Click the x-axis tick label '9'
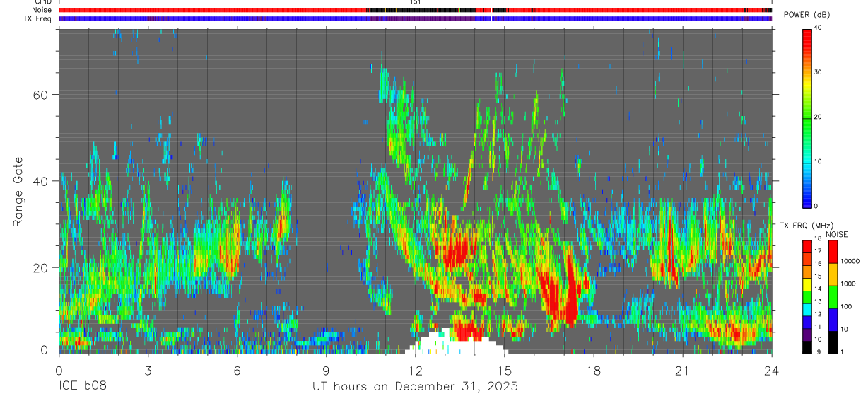 (326, 370)
